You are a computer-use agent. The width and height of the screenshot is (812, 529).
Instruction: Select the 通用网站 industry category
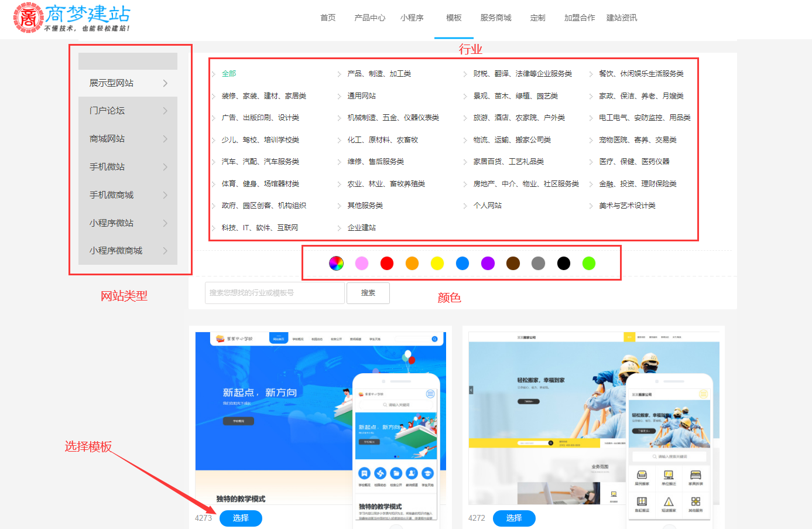[x=363, y=95]
